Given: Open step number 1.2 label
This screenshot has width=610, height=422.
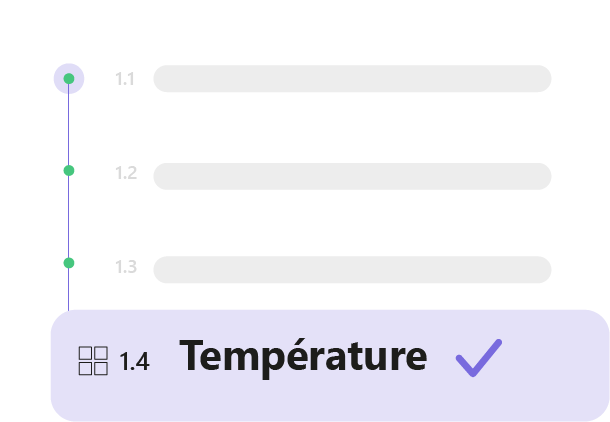Looking at the screenshot, I should point(125,173).
